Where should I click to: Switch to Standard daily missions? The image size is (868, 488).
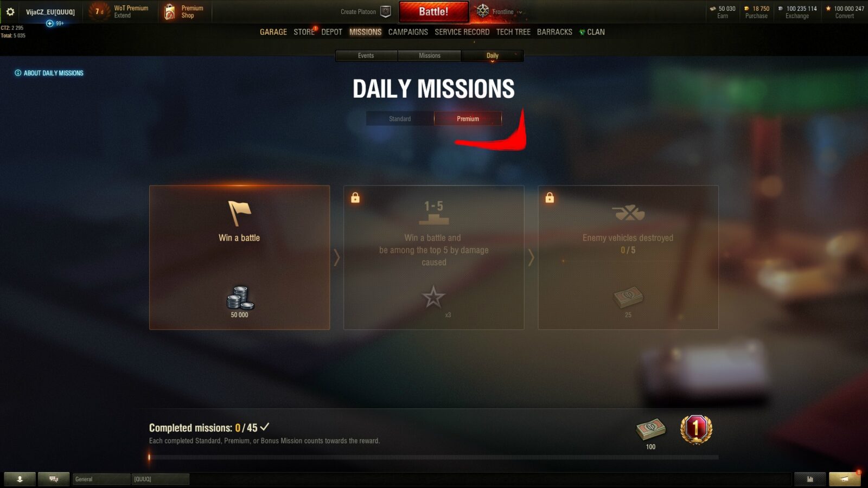click(x=400, y=119)
